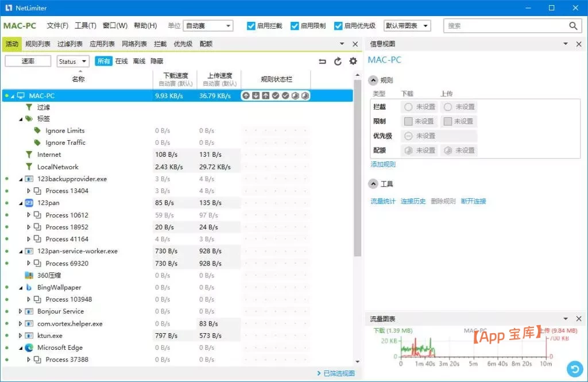Click the BingWallpaper app icon

coord(29,287)
